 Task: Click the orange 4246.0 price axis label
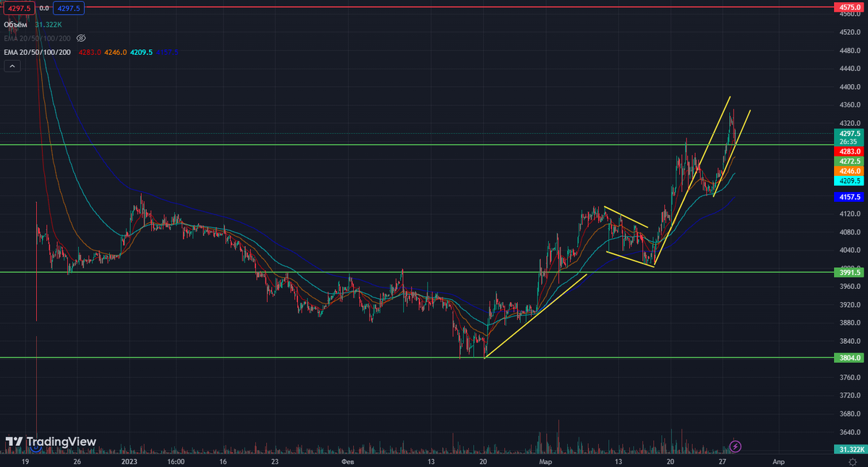848,171
